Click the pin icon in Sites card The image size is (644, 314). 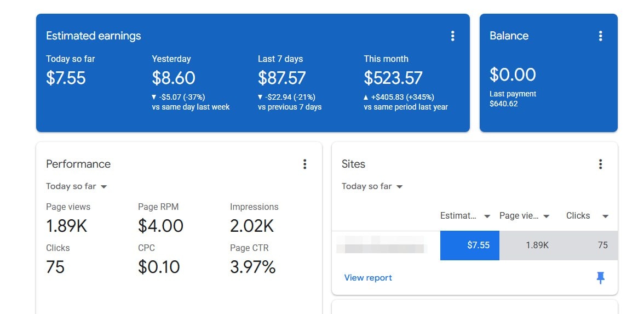(x=600, y=278)
